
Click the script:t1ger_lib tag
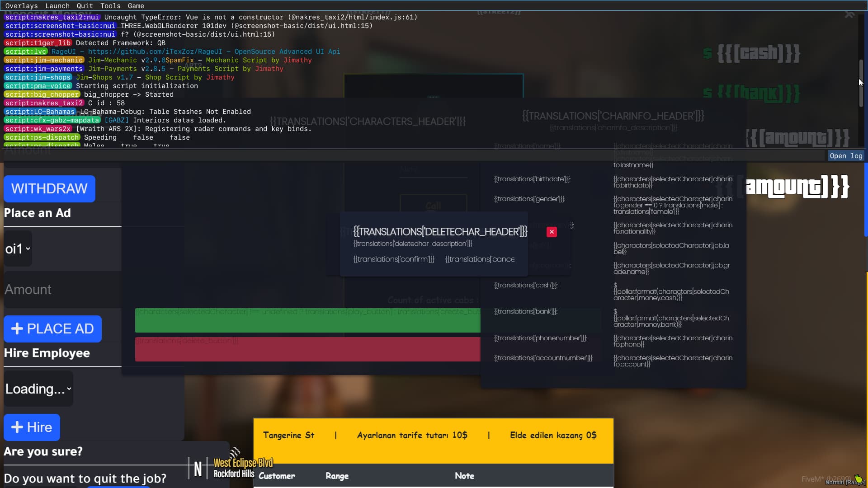click(x=38, y=43)
